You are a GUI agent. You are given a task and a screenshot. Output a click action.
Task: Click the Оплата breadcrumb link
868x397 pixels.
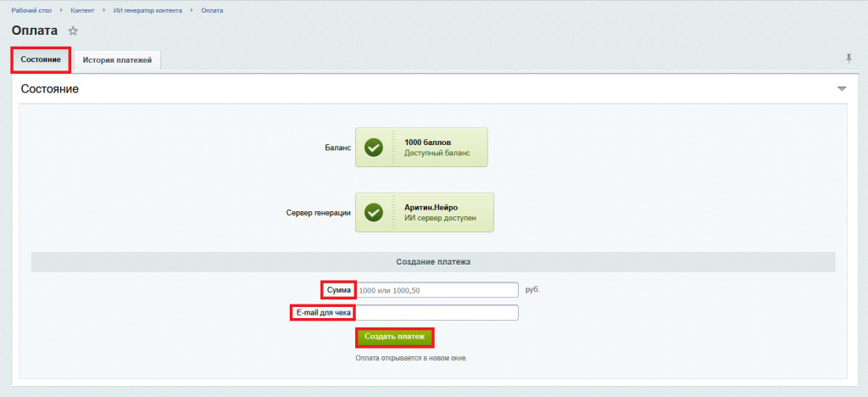pyautogui.click(x=212, y=10)
